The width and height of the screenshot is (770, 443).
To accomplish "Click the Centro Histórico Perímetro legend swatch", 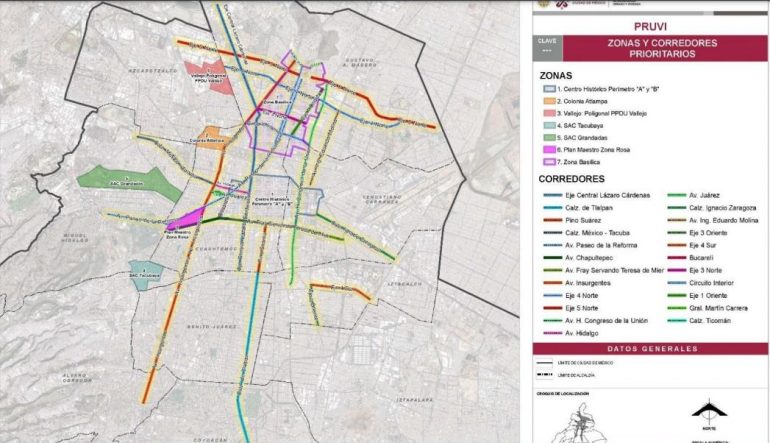I will 549,89.
